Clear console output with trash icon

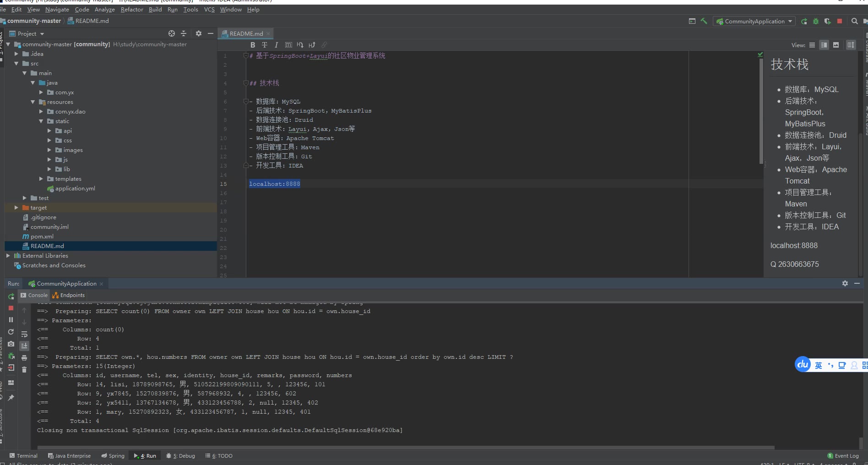[x=24, y=370]
